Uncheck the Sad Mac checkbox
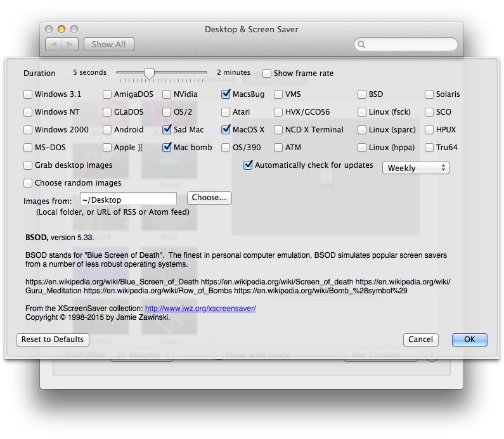 pos(167,130)
